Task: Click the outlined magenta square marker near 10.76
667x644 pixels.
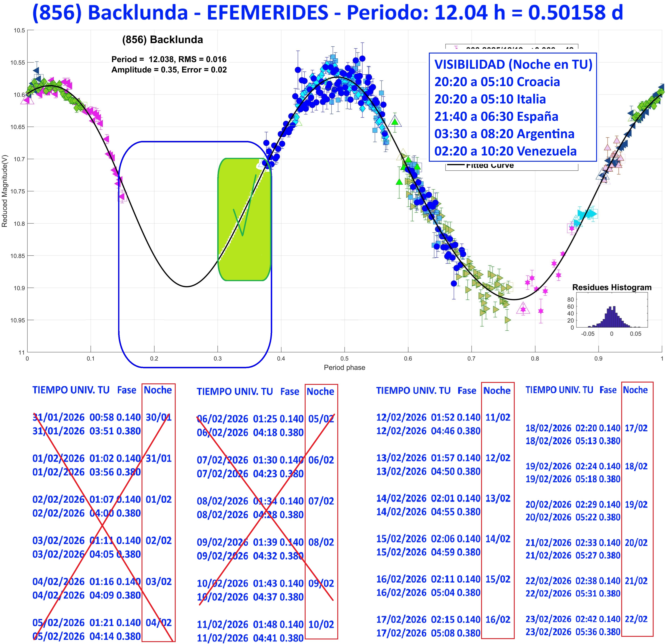Action: pyautogui.click(x=122, y=196)
